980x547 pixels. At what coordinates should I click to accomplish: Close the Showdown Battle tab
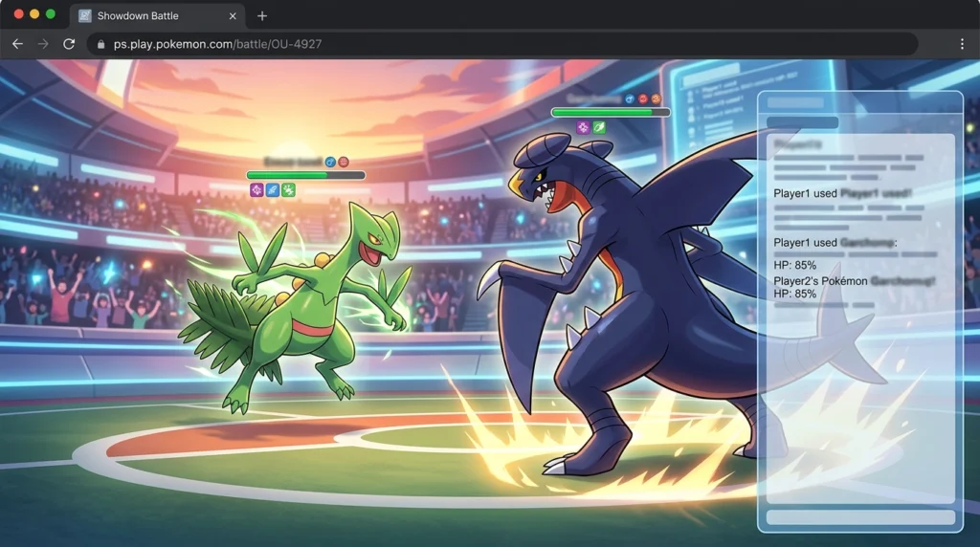[233, 16]
